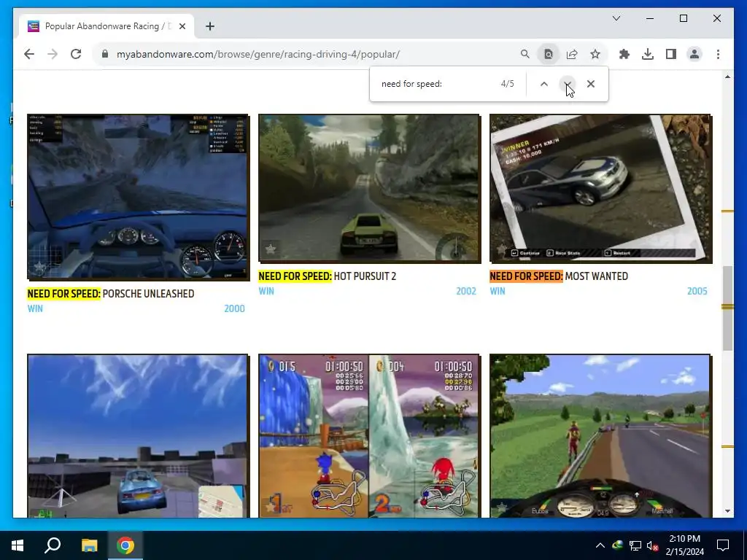Viewport: 747px width, 560px height.
Task: Open the motorcycle road racing thumbnail
Action: tap(601, 436)
